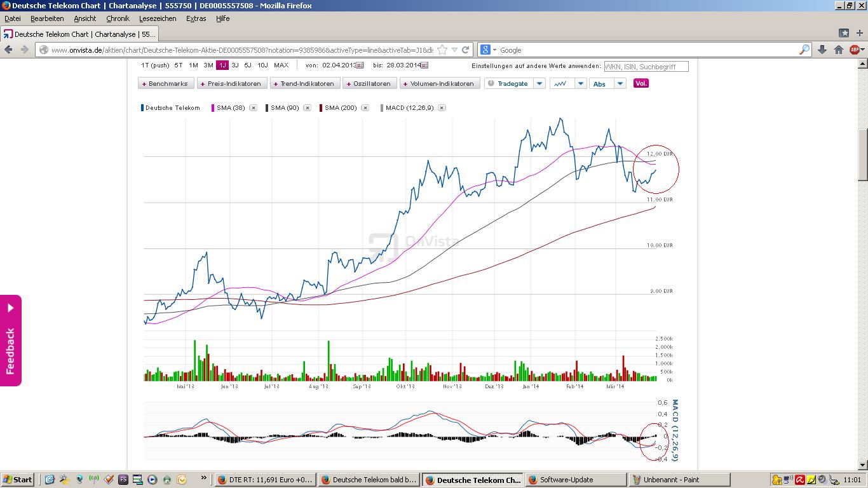The height and width of the screenshot is (488, 868).
Task: Open the Lesezeichen menu
Action: [158, 18]
